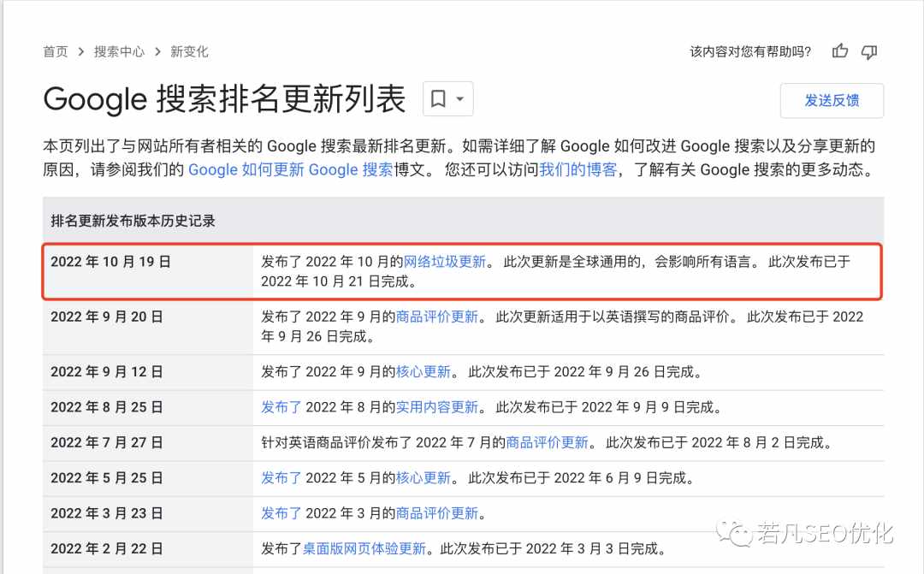924x574 pixels.
Task: Click the date 2022 年 10 月 19 日
Action: coord(110,262)
